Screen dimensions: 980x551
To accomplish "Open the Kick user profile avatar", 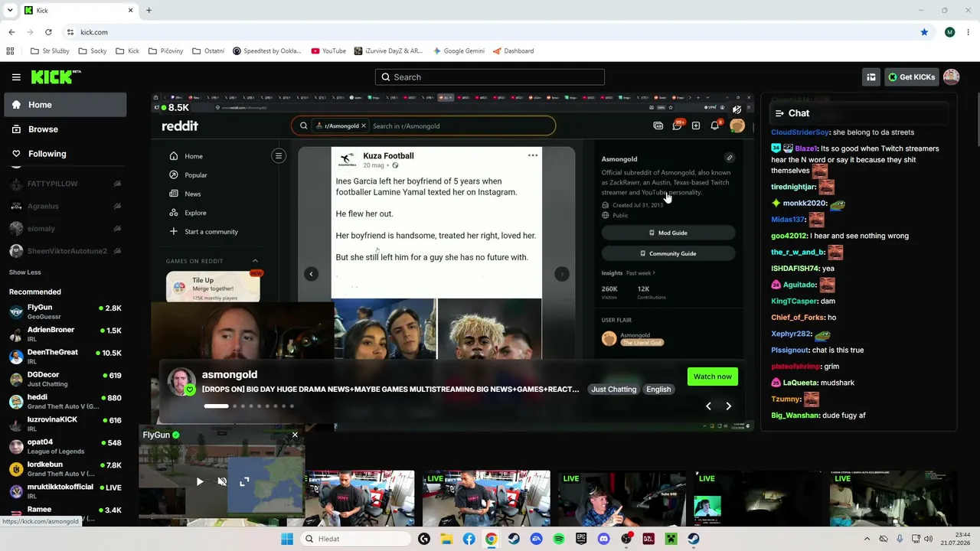I will click(x=952, y=77).
